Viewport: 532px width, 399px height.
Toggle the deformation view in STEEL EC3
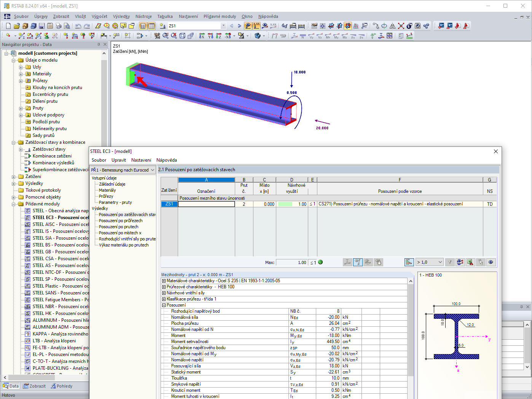pos(368,262)
